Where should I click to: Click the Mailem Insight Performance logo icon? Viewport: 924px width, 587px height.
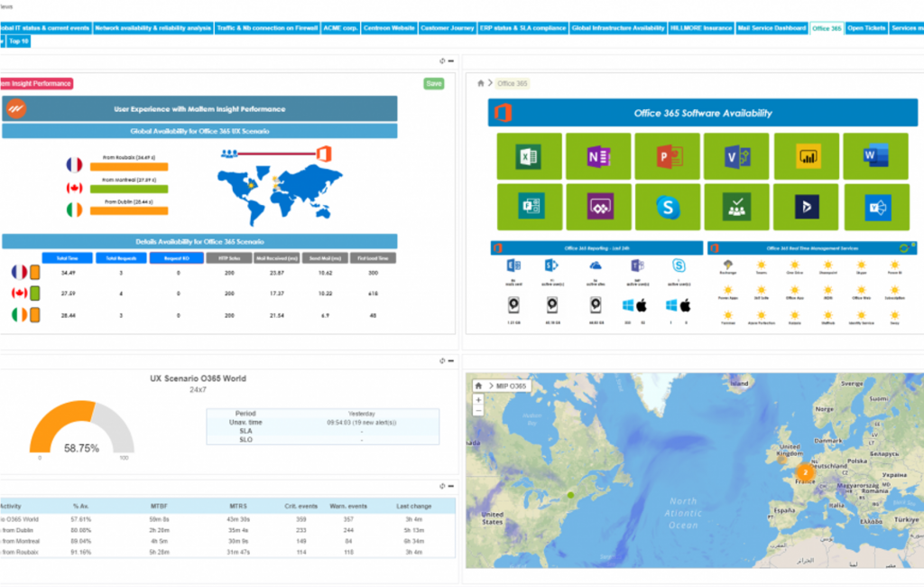tap(16, 108)
